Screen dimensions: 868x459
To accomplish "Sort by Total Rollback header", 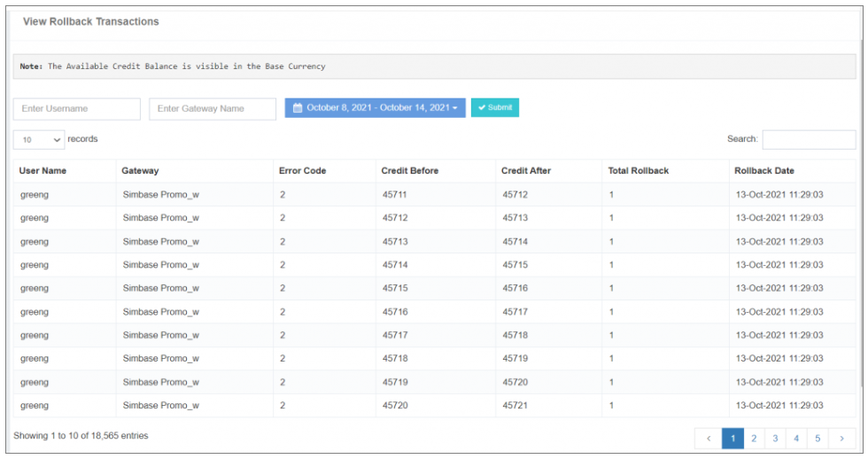I will coord(638,171).
